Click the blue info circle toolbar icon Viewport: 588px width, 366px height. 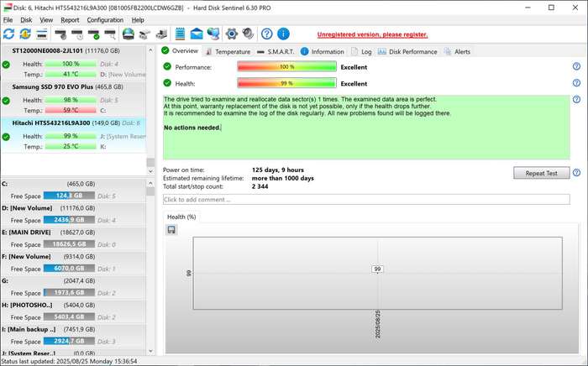point(284,34)
